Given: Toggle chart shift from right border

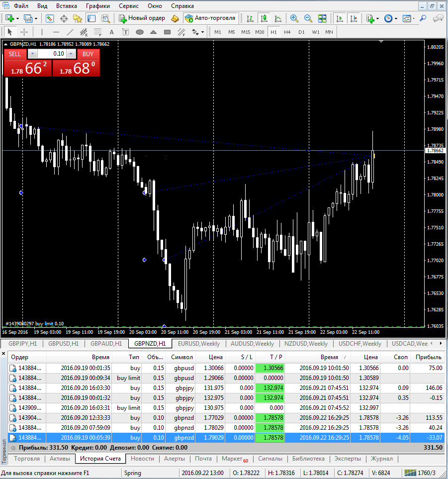Looking at the screenshot, I should (354, 18).
